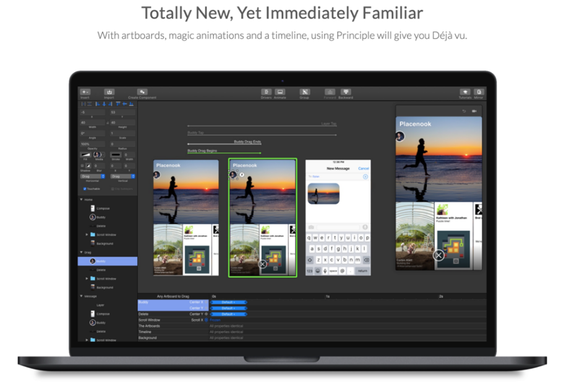
Task: Select the Buddy Drag Ends transition label
Action: [x=247, y=142]
